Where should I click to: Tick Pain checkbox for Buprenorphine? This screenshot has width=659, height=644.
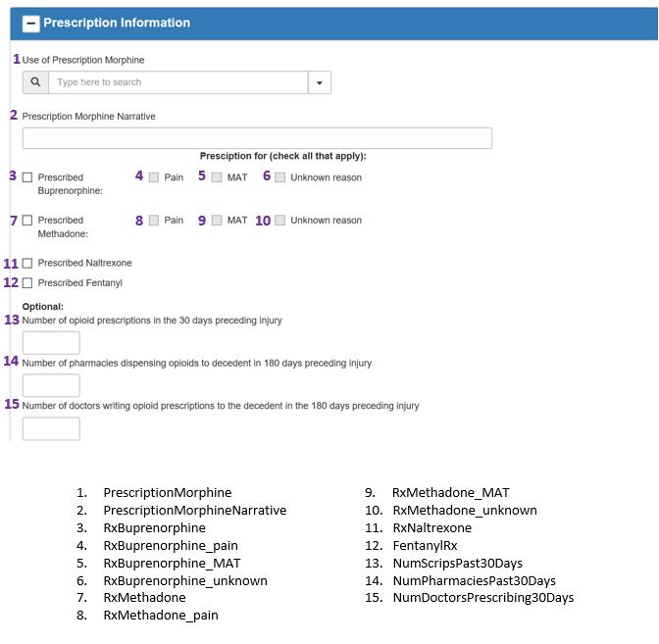pos(154,177)
